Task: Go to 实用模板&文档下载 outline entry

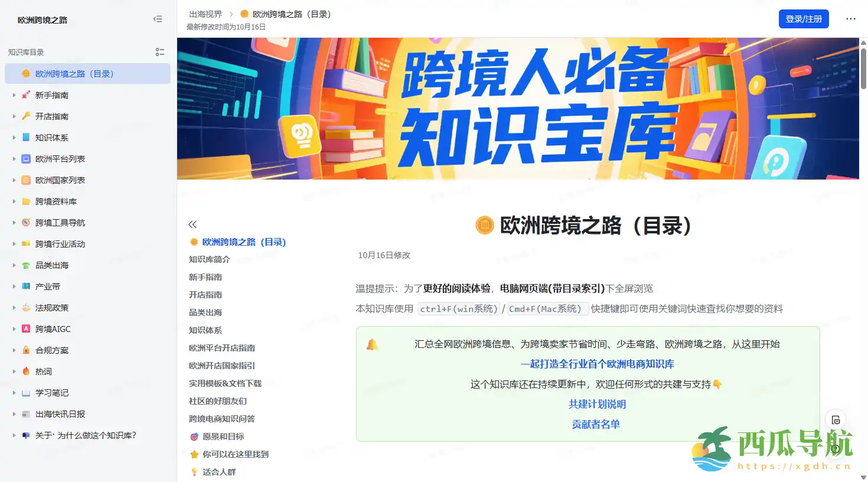Action: (224, 383)
